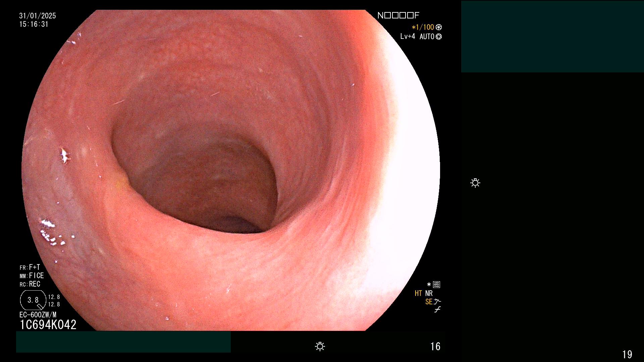644x362 pixels.
Task: Click the icon below the SE indicator
Action: pyautogui.click(x=437, y=310)
